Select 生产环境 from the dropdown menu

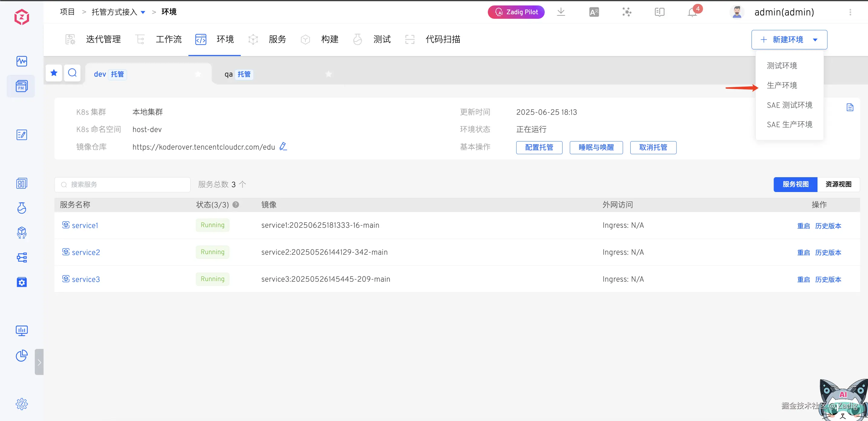click(x=782, y=85)
